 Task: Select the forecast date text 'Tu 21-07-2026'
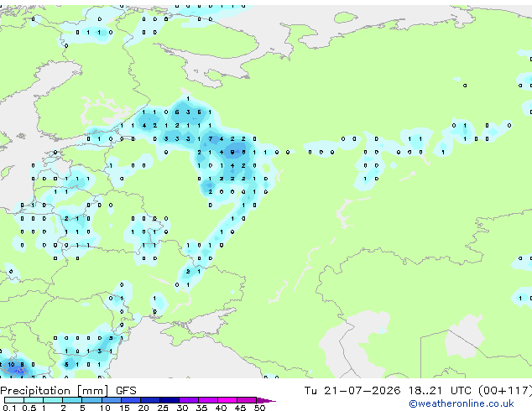352,391
